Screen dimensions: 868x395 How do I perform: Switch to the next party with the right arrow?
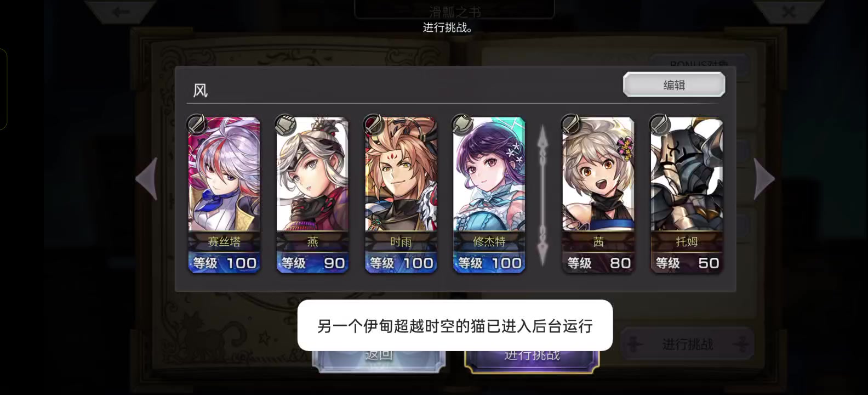(764, 179)
